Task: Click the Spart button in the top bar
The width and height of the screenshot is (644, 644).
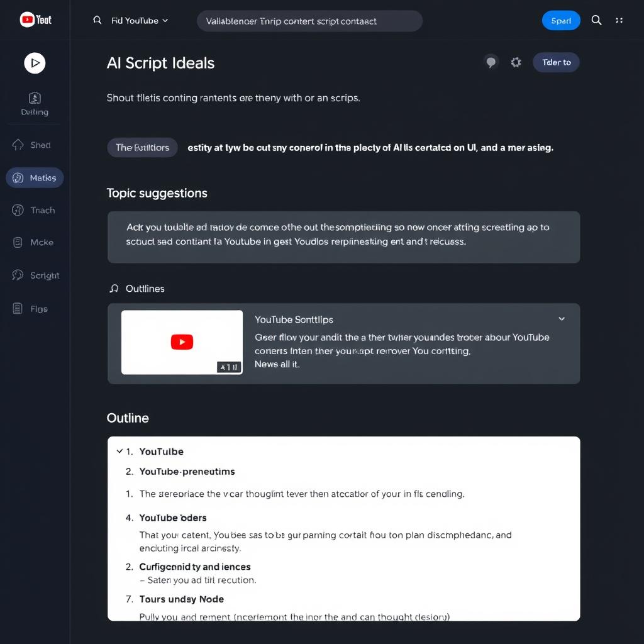Action: (x=561, y=20)
